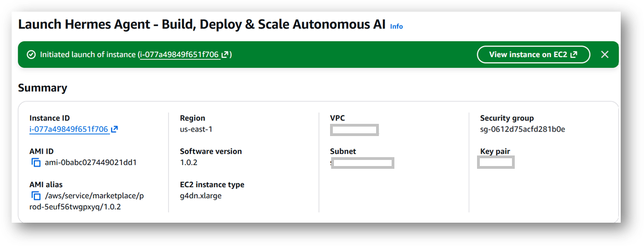Open the Info link beside the title

pos(397,26)
